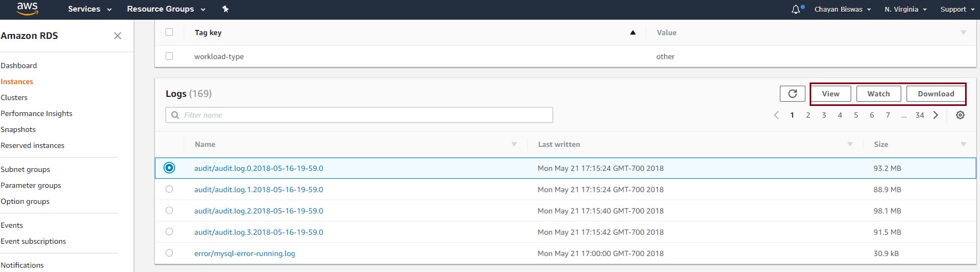The image size is (980, 272).
Task: Click the Filter name input field
Action: pos(359,115)
